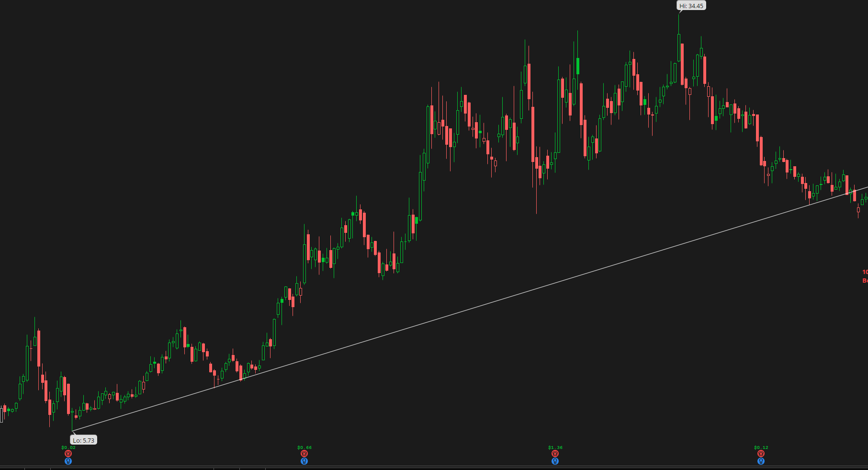Open the blue lightbulb event icon below $0.66

coord(304,461)
